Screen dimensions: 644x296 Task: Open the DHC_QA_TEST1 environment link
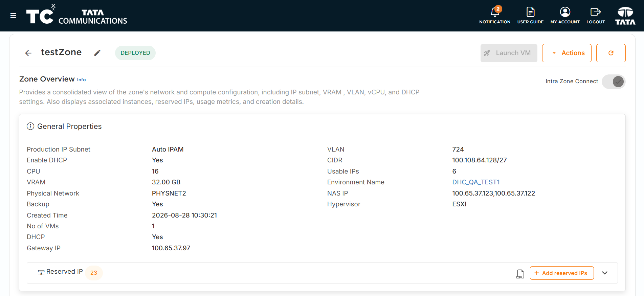coord(476,182)
